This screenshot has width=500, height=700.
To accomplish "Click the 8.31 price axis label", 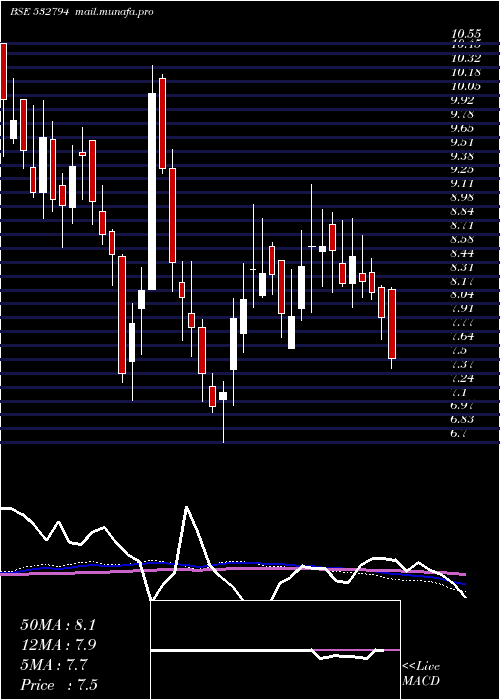I will click(x=464, y=267).
